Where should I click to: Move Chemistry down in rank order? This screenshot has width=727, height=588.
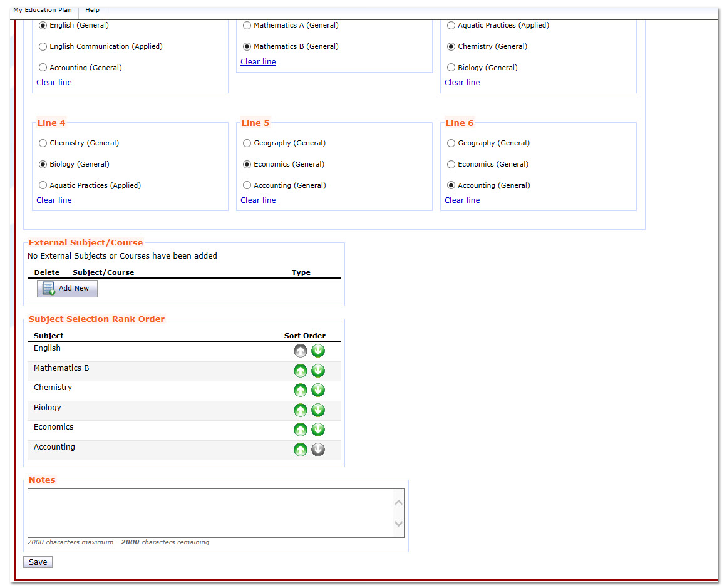coord(318,390)
